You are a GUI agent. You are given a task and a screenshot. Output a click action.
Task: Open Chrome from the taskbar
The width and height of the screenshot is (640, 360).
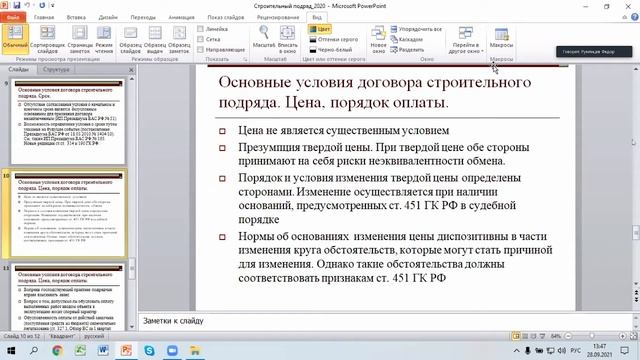point(57,351)
